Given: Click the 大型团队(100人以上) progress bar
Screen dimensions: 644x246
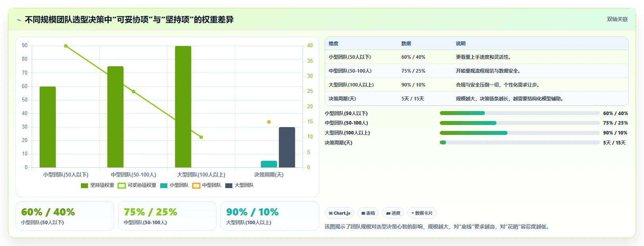Looking at the screenshot, I should click(x=519, y=133).
